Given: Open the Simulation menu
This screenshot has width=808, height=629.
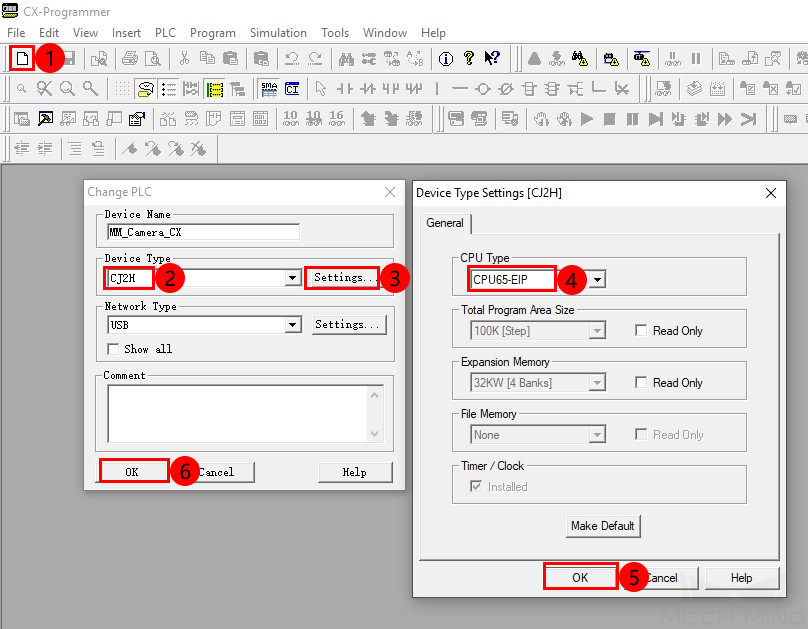Looking at the screenshot, I should click(278, 33).
